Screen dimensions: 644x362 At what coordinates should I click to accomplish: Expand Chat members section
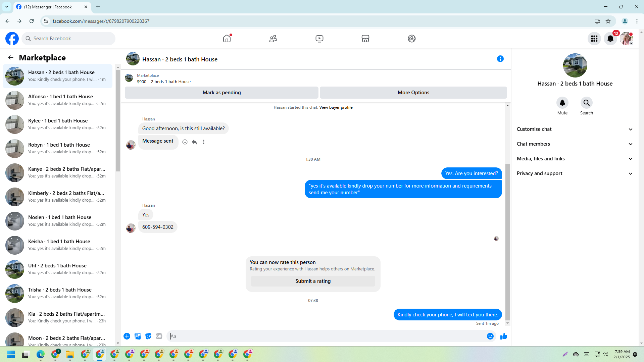[575, 144]
